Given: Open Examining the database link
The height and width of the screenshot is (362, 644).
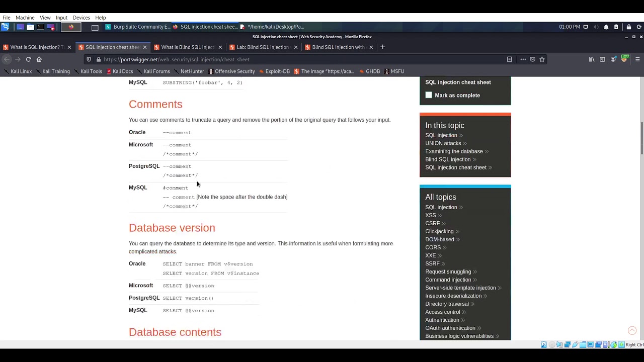Looking at the screenshot, I should click(454, 151).
